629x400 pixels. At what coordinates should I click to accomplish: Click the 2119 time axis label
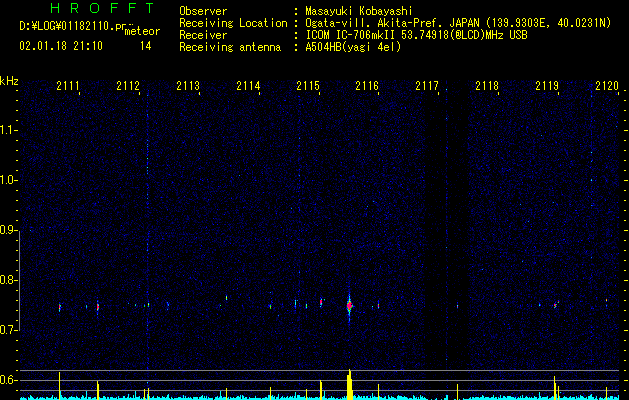pos(547,86)
